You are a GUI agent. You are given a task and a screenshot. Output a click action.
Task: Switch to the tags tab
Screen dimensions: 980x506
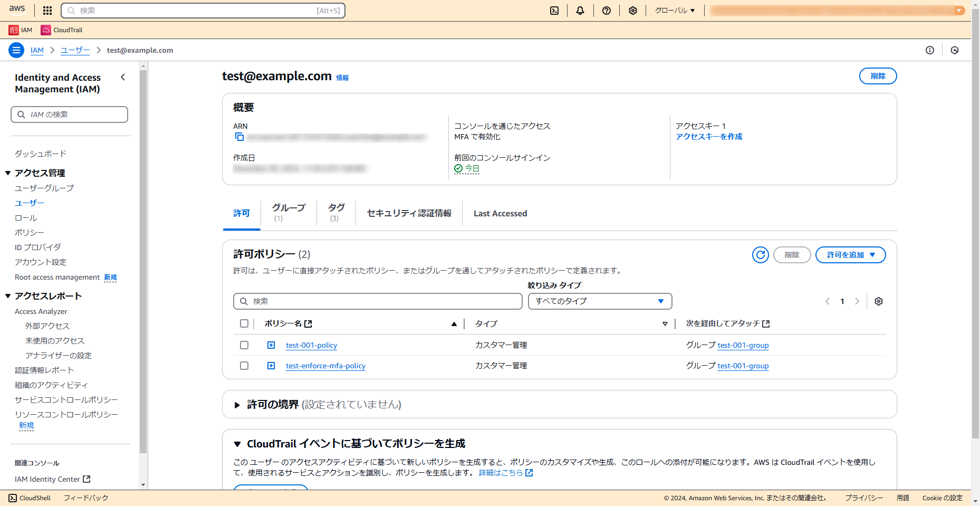click(x=336, y=212)
